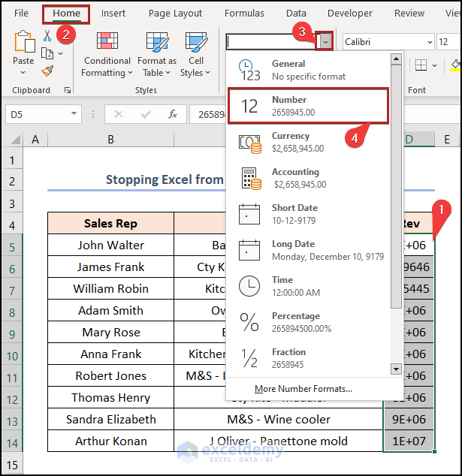Click the Borders icon in Font group
Image resolution: width=462 pixels, height=476 pixels.
[x=421, y=65]
